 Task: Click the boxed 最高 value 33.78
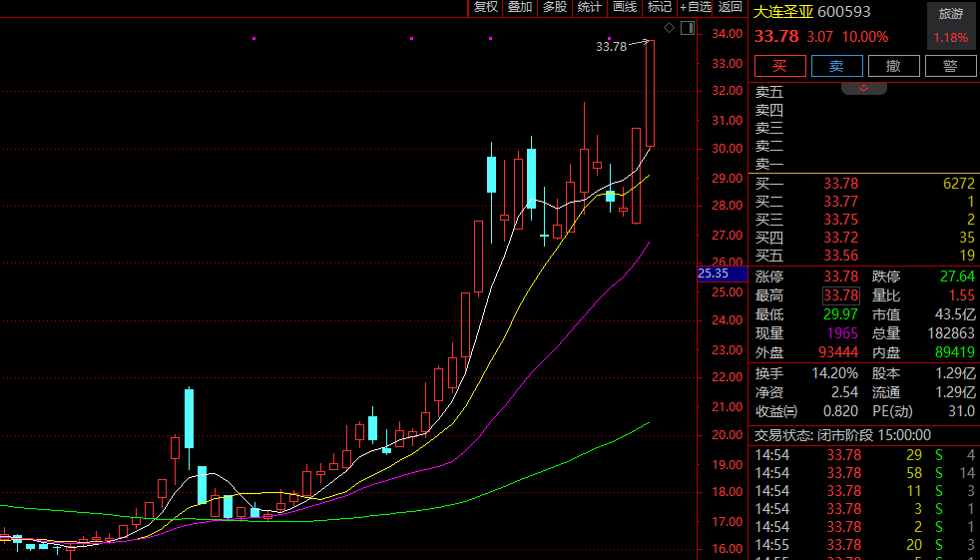[840, 295]
